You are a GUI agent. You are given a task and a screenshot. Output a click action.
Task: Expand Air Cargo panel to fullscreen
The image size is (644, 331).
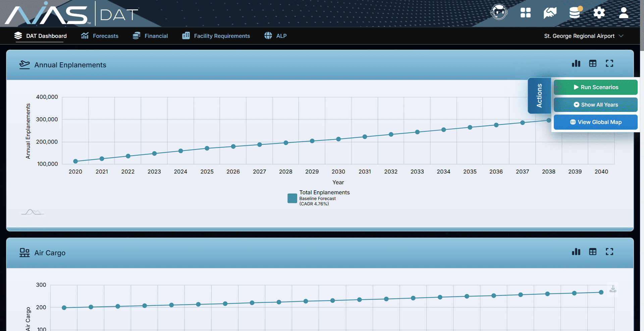coord(609,252)
